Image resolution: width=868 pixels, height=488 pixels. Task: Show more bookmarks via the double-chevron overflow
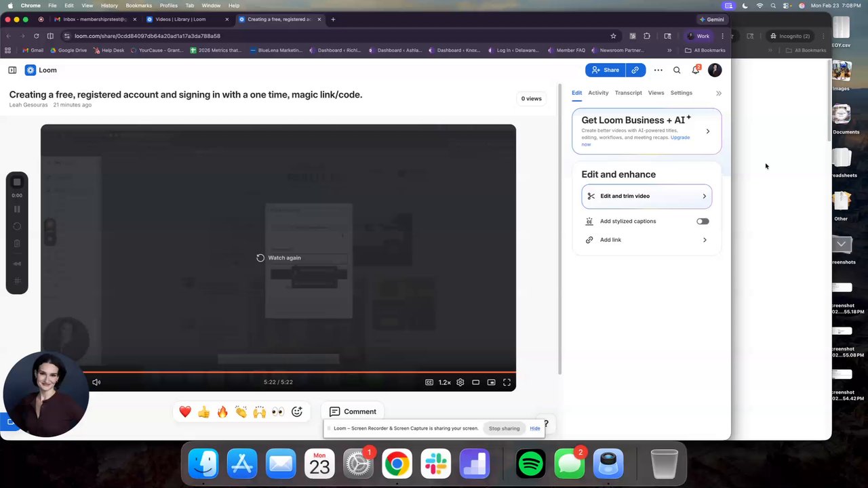click(x=669, y=50)
